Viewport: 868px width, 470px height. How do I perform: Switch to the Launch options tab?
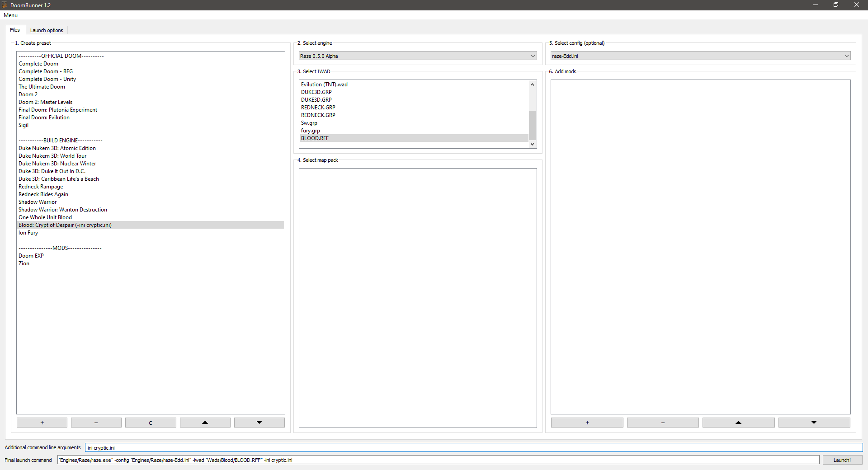coord(47,30)
